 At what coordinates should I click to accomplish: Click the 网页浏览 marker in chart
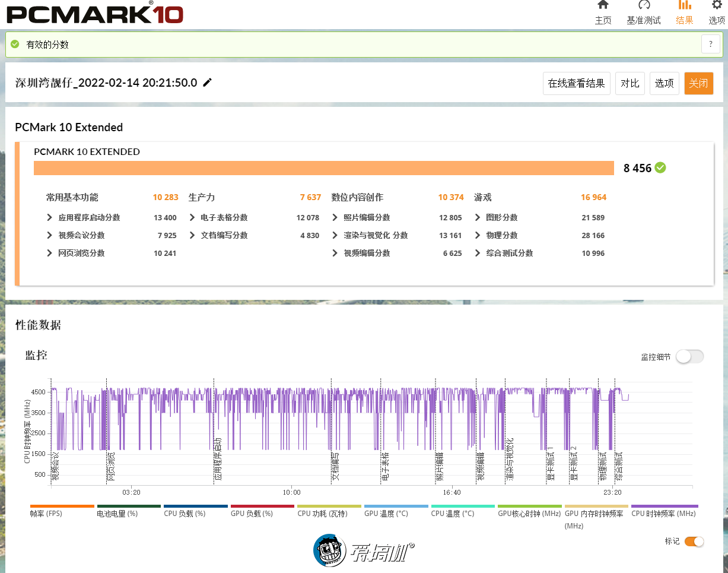pos(111,467)
